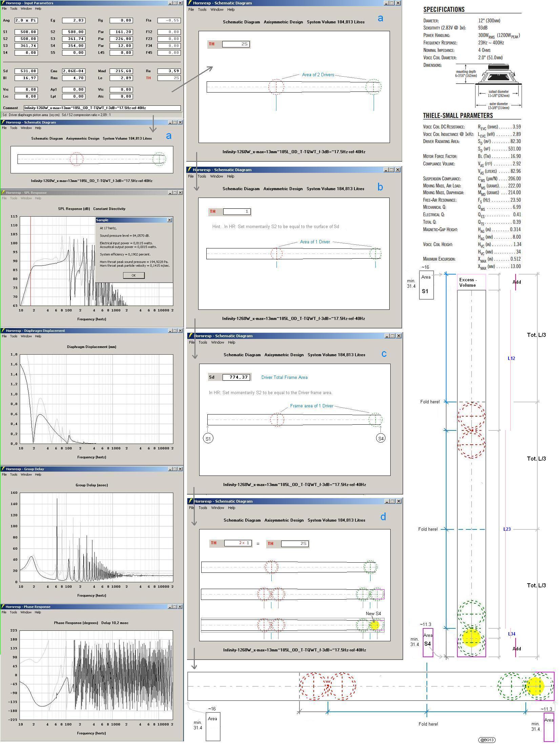Click the circled S4 marker in schematic c
The width and height of the screenshot is (560, 747).
(x=381, y=439)
